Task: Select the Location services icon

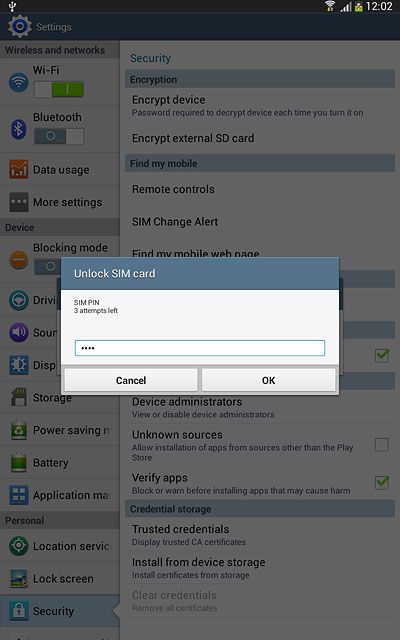Action: (19, 546)
